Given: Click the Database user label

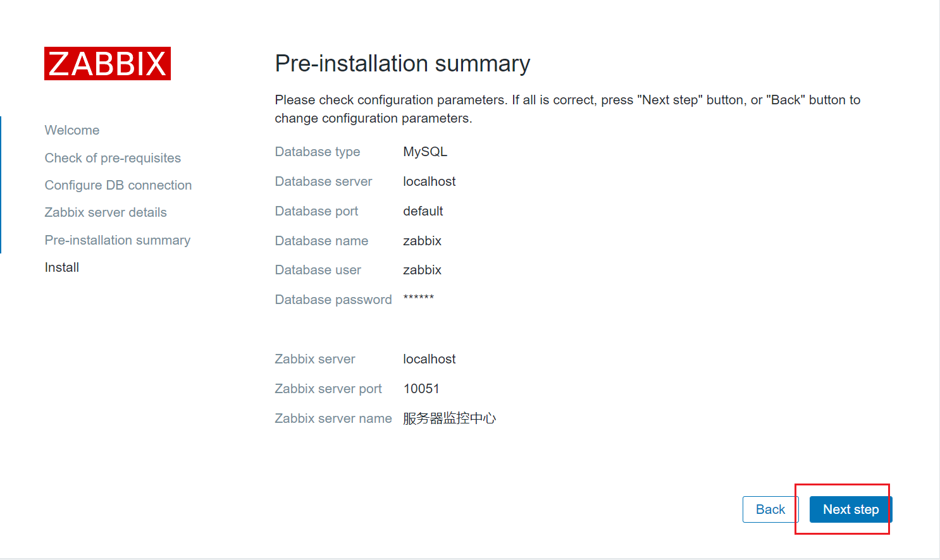Looking at the screenshot, I should point(318,270).
